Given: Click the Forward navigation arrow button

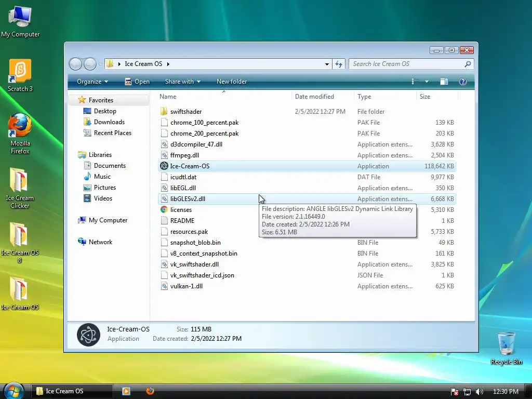Looking at the screenshot, I should click(90, 64).
